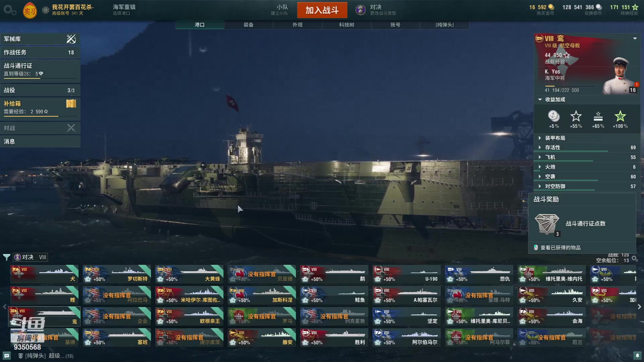Screen dimensions: 644x362
Task: Open the ship info dropdown arrow
Action: (635, 39)
